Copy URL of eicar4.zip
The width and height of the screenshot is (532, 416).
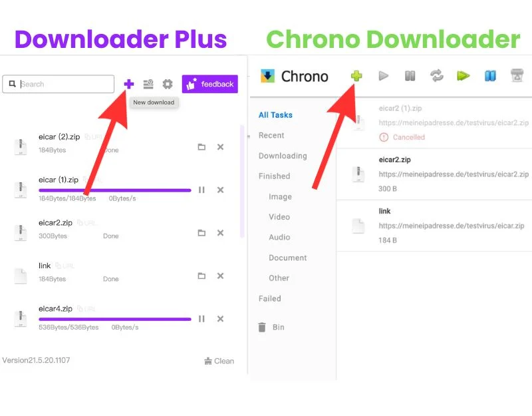coord(86,309)
